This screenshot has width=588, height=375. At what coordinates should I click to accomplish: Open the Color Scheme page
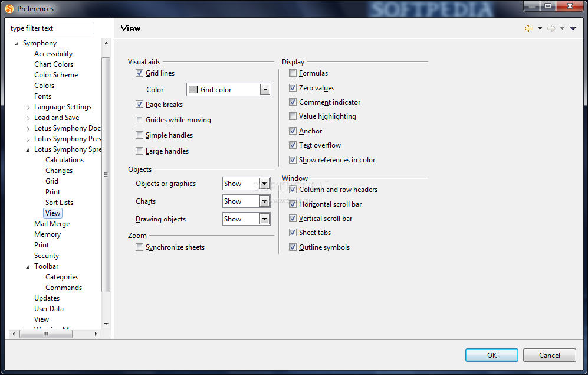click(x=56, y=74)
